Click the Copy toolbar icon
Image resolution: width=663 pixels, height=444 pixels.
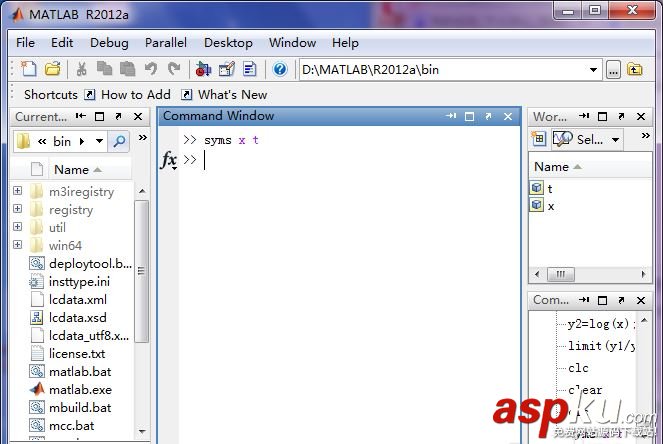[x=104, y=69]
